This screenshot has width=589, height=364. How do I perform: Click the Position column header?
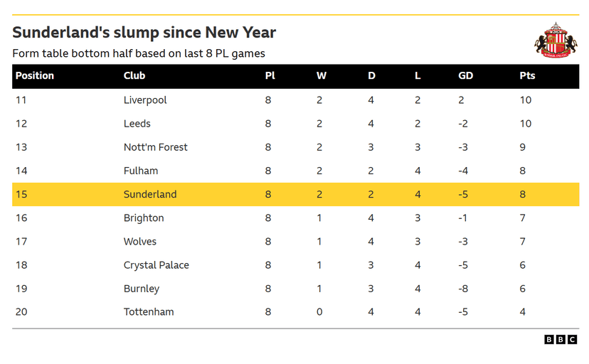coord(35,75)
